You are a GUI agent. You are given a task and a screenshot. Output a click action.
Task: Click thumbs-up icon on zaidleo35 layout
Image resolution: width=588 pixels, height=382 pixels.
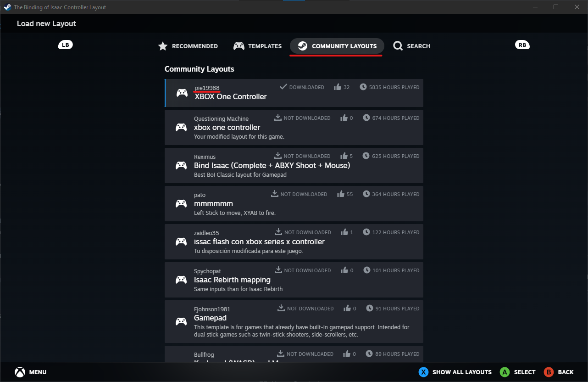(x=344, y=232)
